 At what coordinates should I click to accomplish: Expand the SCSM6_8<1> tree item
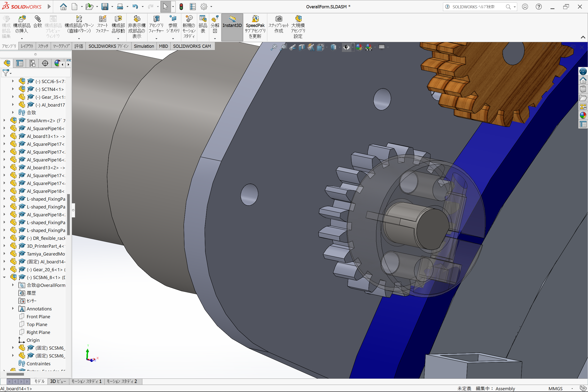coord(4,277)
